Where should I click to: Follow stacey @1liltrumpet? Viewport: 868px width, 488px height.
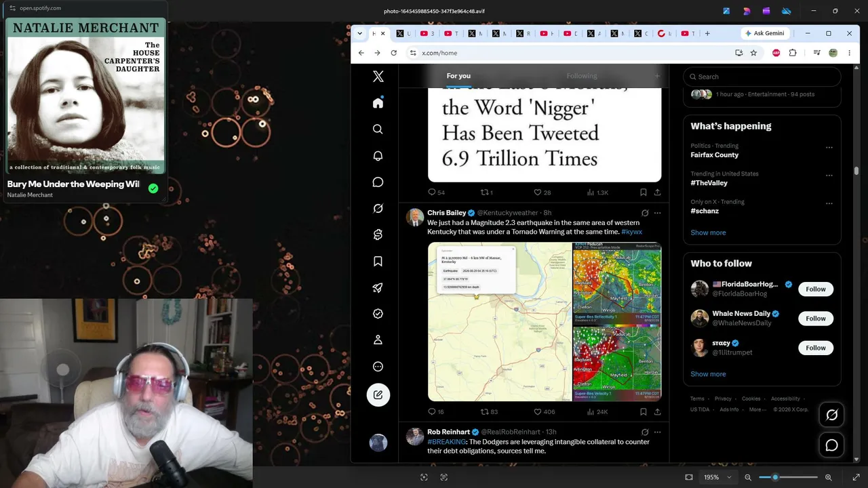click(x=816, y=348)
